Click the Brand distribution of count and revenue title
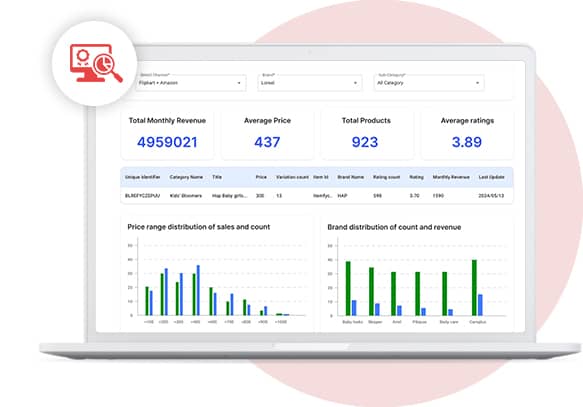 pyautogui.click(x=394, y=227)
